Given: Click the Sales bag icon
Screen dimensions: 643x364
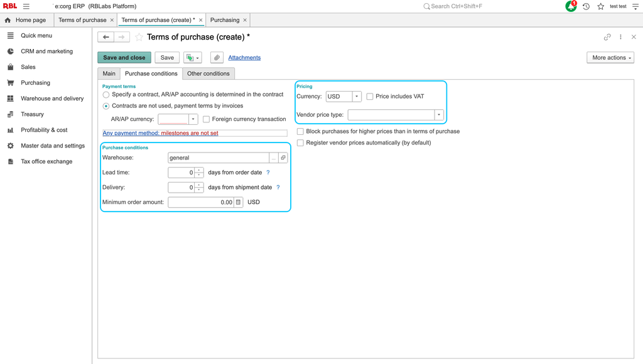Looking at the screenshot, I should (11, 67).
